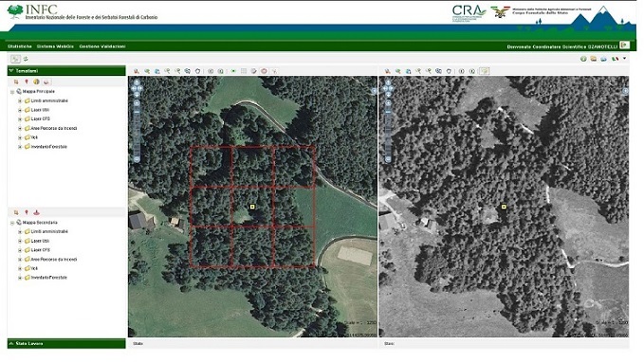Viewport: 644px width, 362px height.
Task: Zoom out using minus button on right map
Action: point(388,159)
